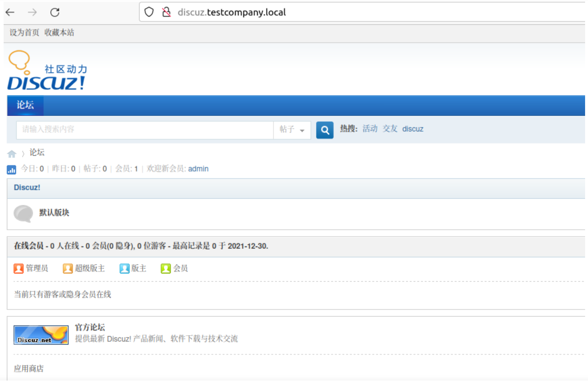Open the tracking protection shield icon
Image resolution: width=588 pixels, height=382 pixels.
(149, 12)
